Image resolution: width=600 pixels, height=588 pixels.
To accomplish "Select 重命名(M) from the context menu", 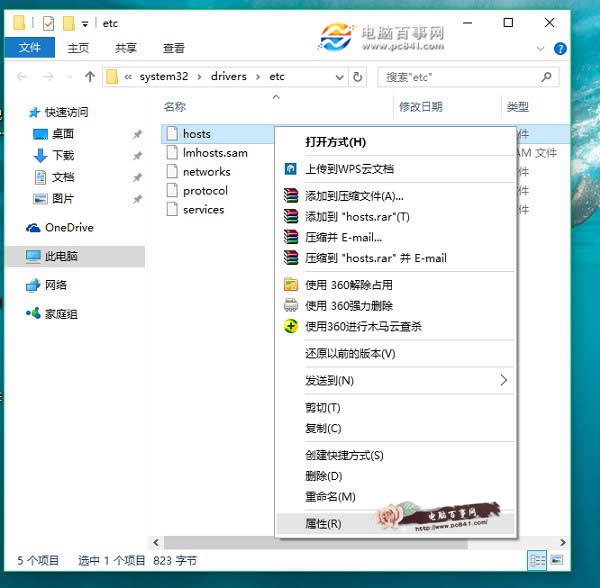I will point(330,497).
